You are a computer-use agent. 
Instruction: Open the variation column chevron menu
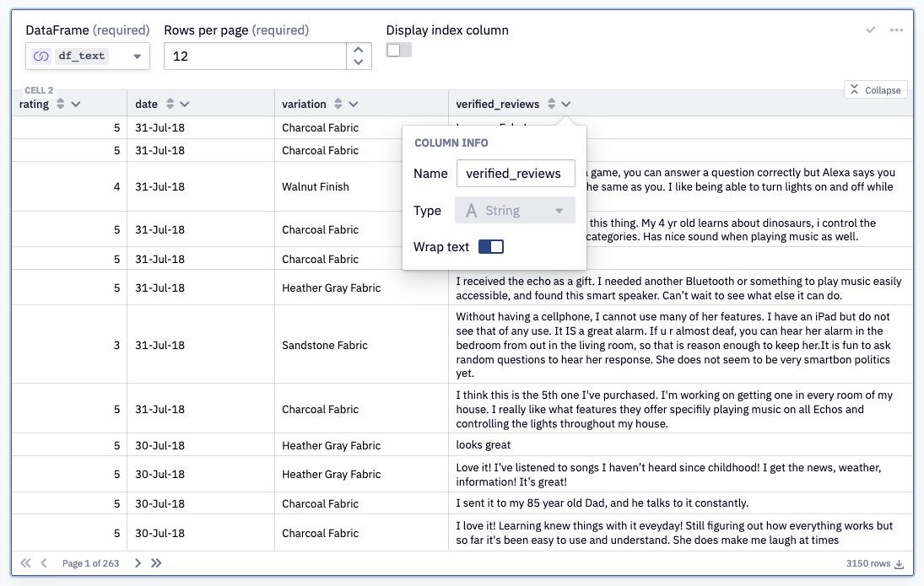point(353,105)
